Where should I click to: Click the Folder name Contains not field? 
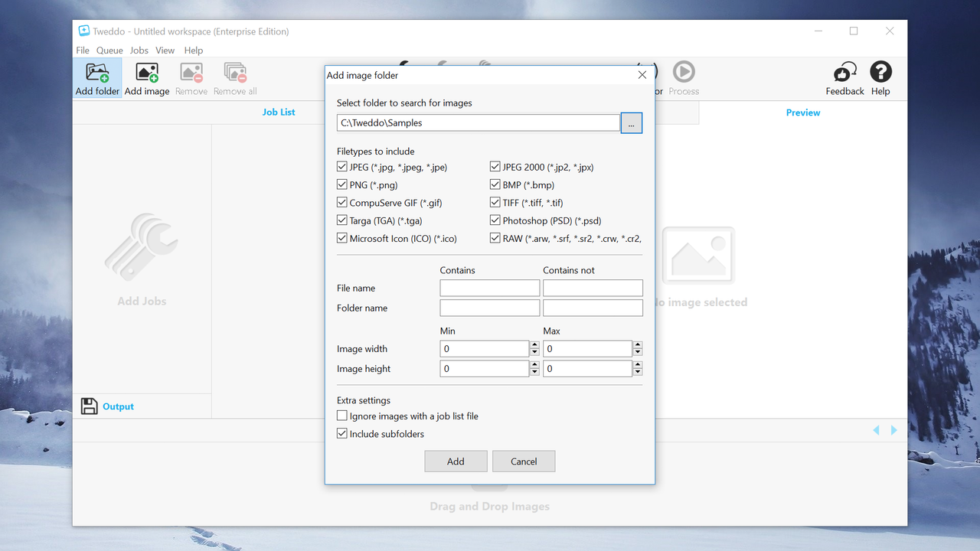point(593,308)
